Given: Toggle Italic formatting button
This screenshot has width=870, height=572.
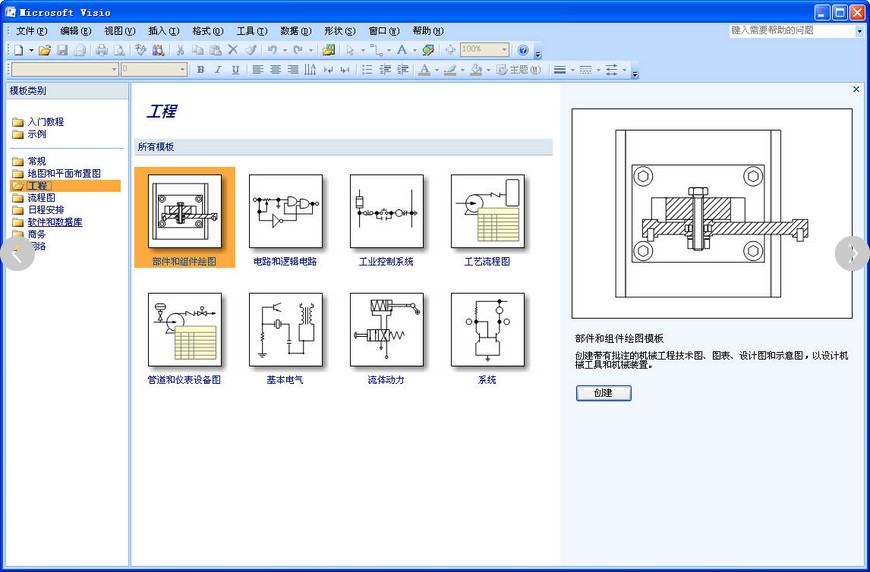Looking at the screenshot, I should click(x=218, y=70).
